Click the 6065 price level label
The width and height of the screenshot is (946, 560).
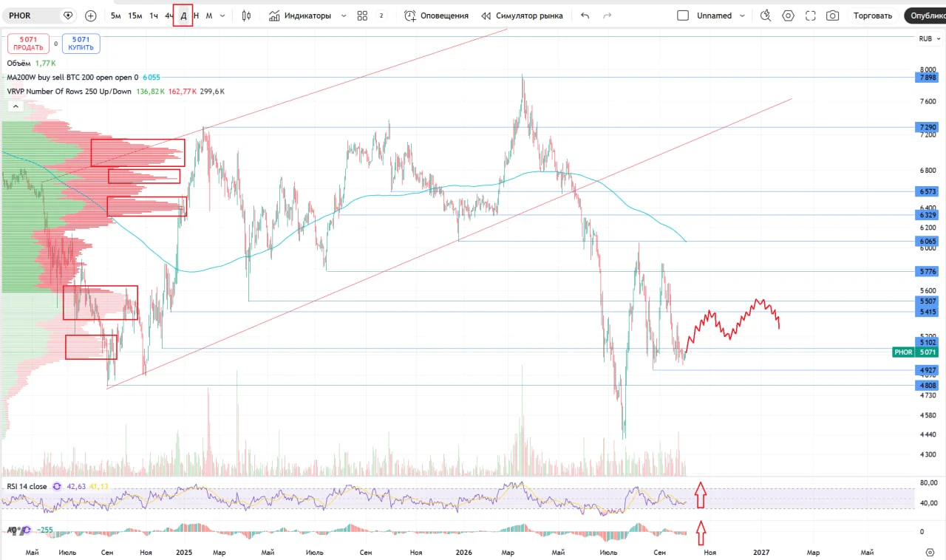click(928, 242)
